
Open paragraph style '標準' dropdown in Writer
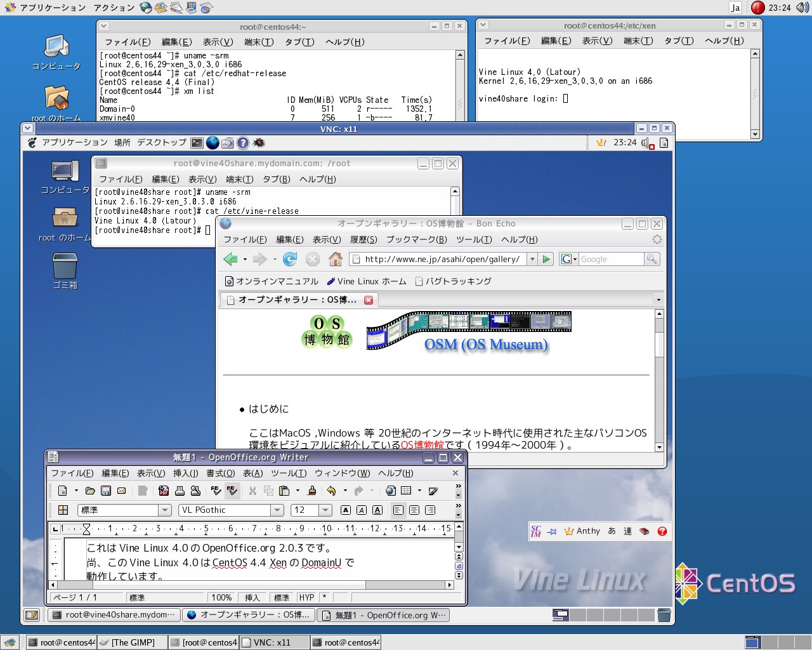(165, 510)
